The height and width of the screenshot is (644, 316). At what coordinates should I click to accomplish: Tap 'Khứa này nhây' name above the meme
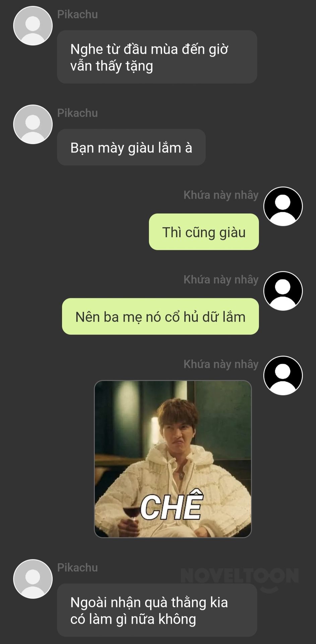[x=221, y=364]
